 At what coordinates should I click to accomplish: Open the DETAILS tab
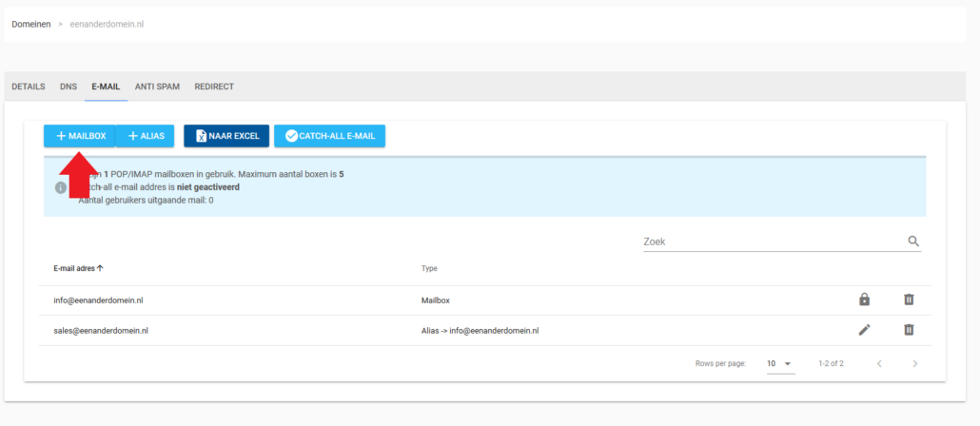point(29,87)
